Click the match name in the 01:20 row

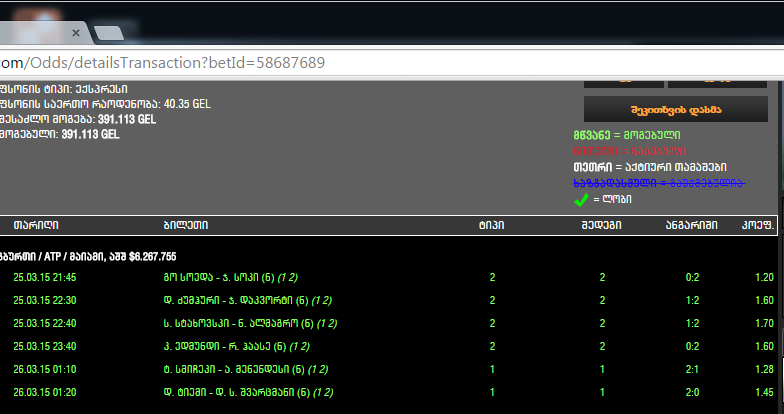248,392
